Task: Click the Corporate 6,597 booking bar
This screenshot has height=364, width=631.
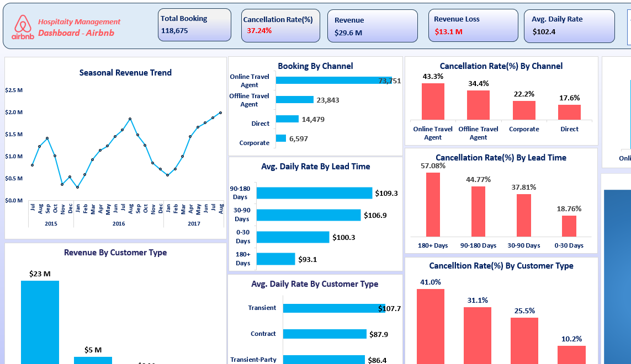Action: (x=281, y=138)
